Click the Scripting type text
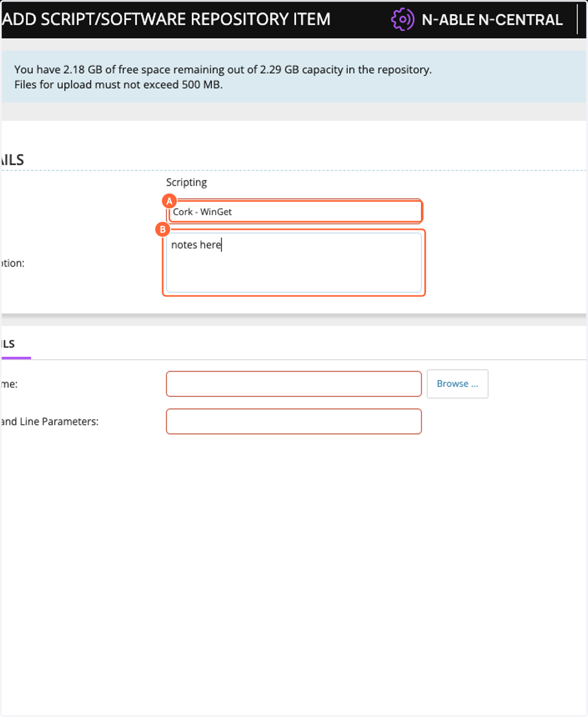588x717 pixels. pos(186,182)
